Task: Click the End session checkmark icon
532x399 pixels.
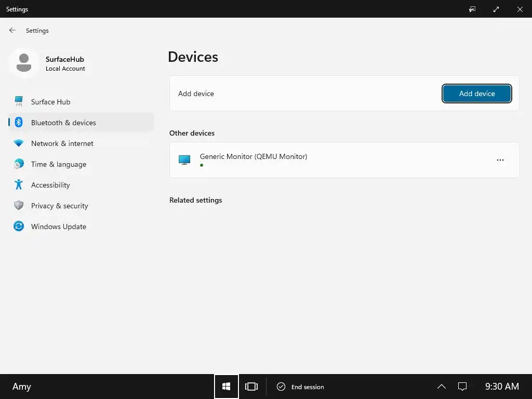Action: pyautogui.click(x=281, y=387)
